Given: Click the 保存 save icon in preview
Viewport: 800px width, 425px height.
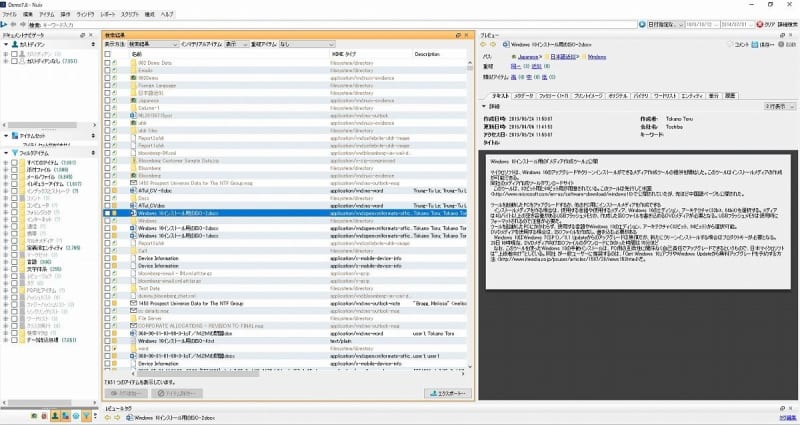Looking at the screenshot, I should (x=756, y=44).
